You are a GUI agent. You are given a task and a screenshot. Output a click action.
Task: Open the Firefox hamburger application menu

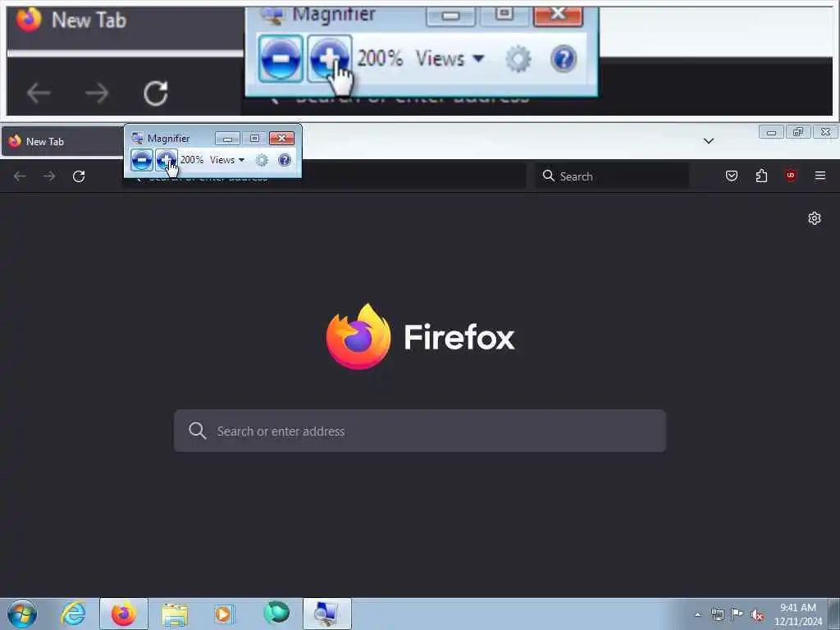click(820, 176)
